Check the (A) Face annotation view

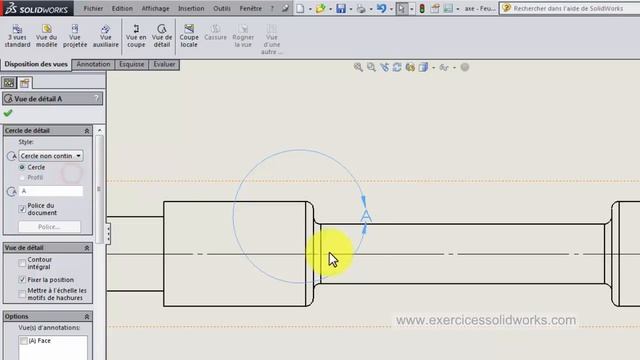24,341
